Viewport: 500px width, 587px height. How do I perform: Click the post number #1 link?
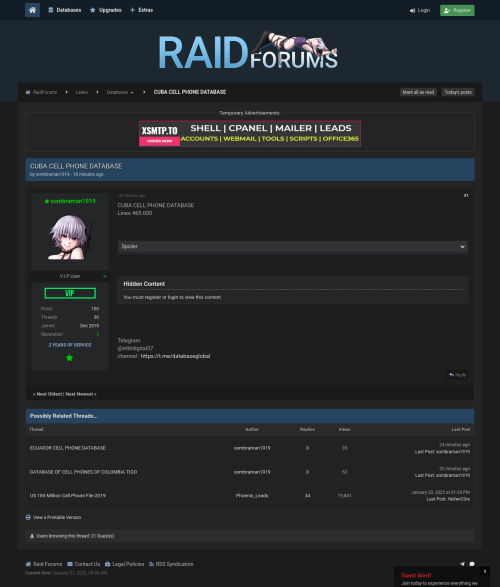(x=466, y=195)
